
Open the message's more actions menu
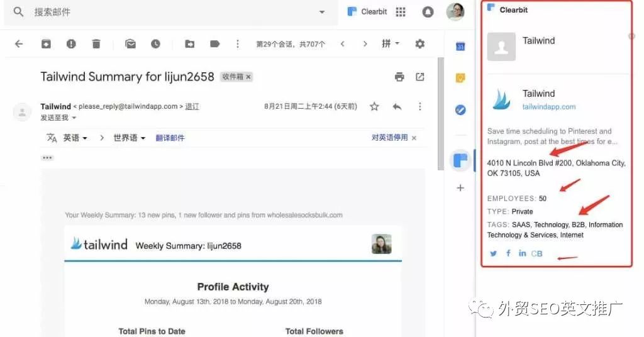coord(419,107)
